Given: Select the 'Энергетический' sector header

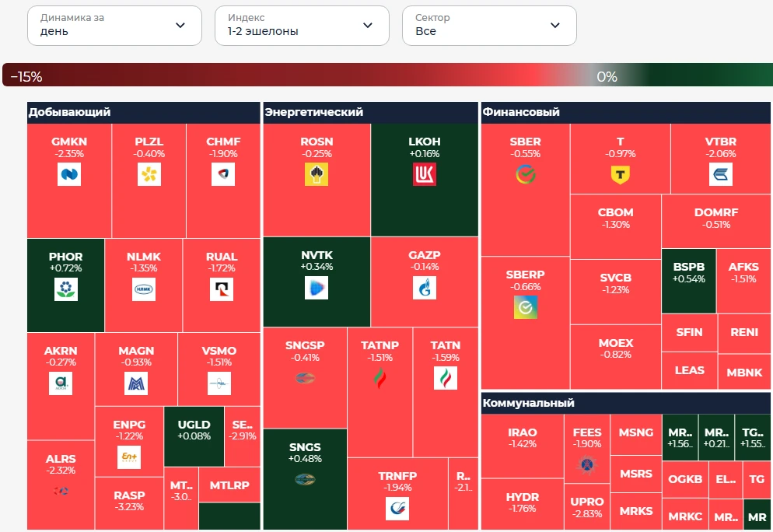Looking at the screenshot, I should [371, 113].
